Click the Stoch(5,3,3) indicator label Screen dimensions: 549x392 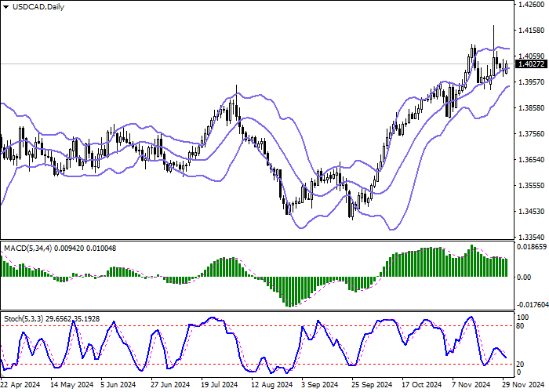24,319
